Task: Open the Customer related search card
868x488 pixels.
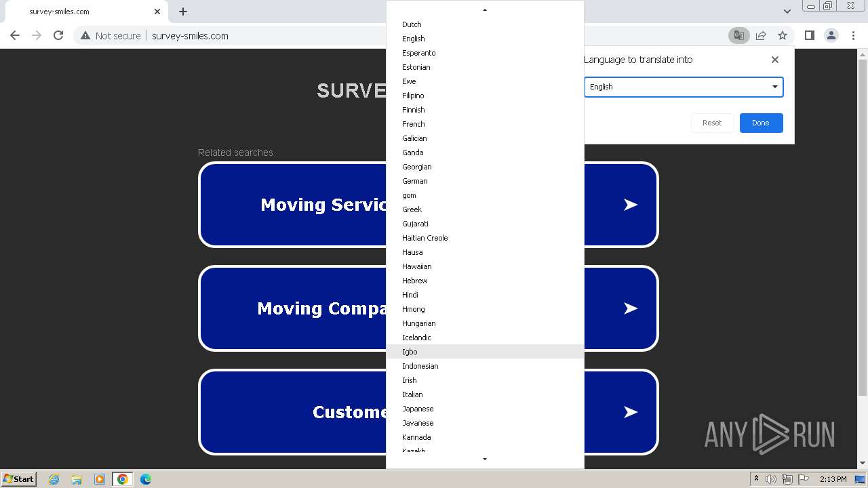Action: click(x=428, y=412)
